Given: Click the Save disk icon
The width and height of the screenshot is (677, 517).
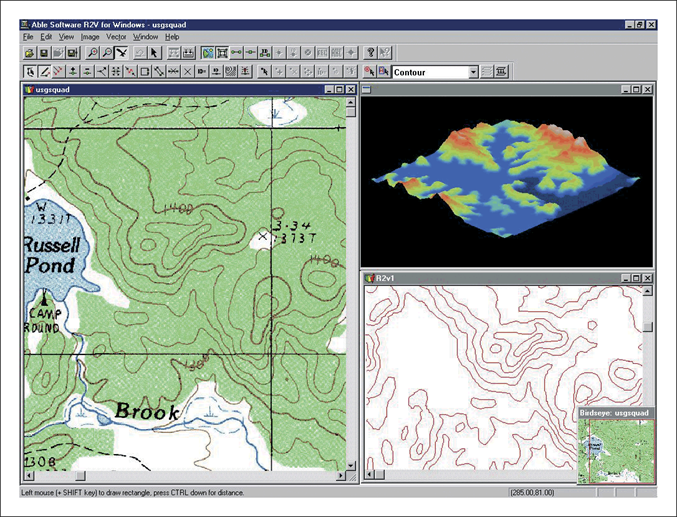Looking at the screenshot, I should 44,51.
